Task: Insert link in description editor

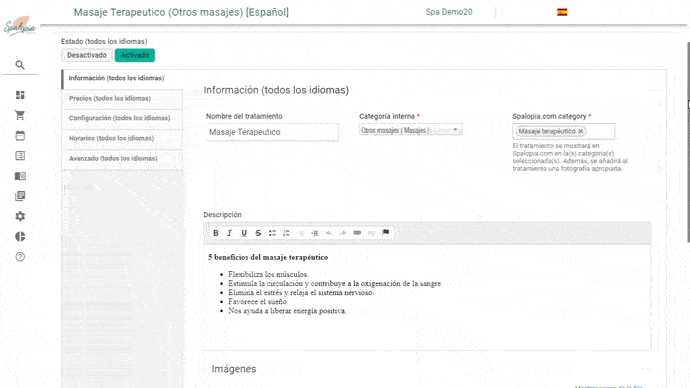Action: [x=357, y=233]
